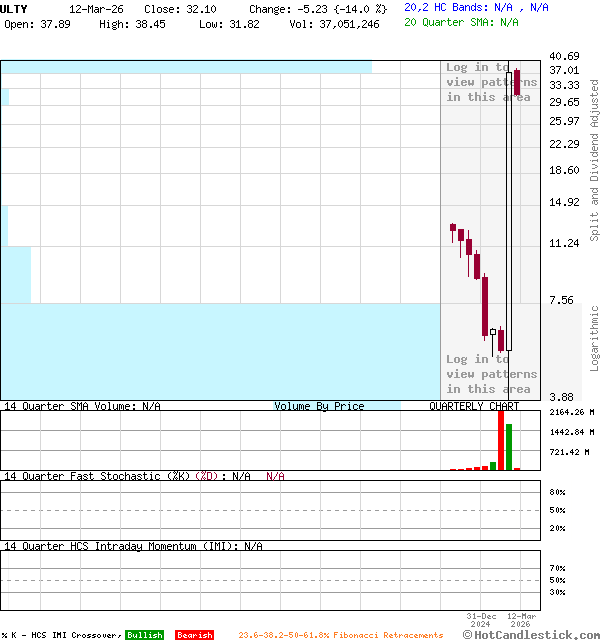This screenshot has width=600, height=640.
Task: Click the '31-Dec 2024' date axis label
Action: (482, 619)
